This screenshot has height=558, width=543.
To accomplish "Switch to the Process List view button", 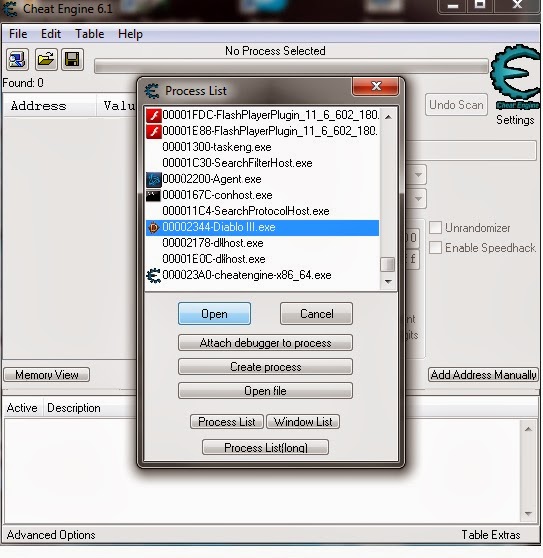I will coord(227,422).
